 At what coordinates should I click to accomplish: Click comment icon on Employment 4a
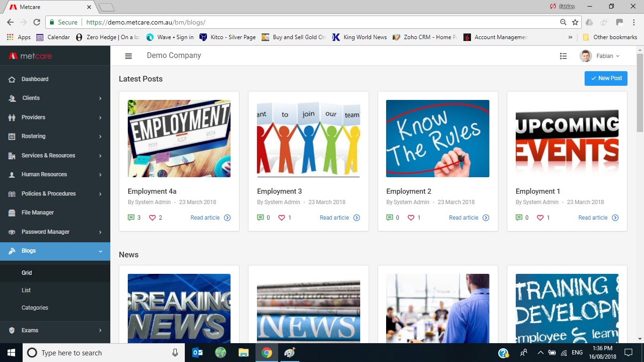point(131,218)
